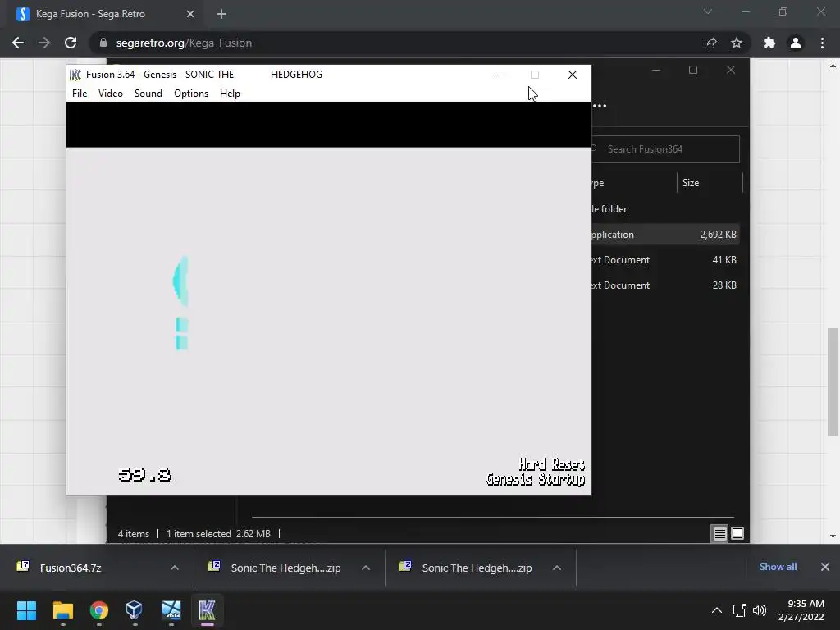This screenshot has width=840, height=630.
Task: Share this page icon in Chrome
Action: (x=710, y=43)
